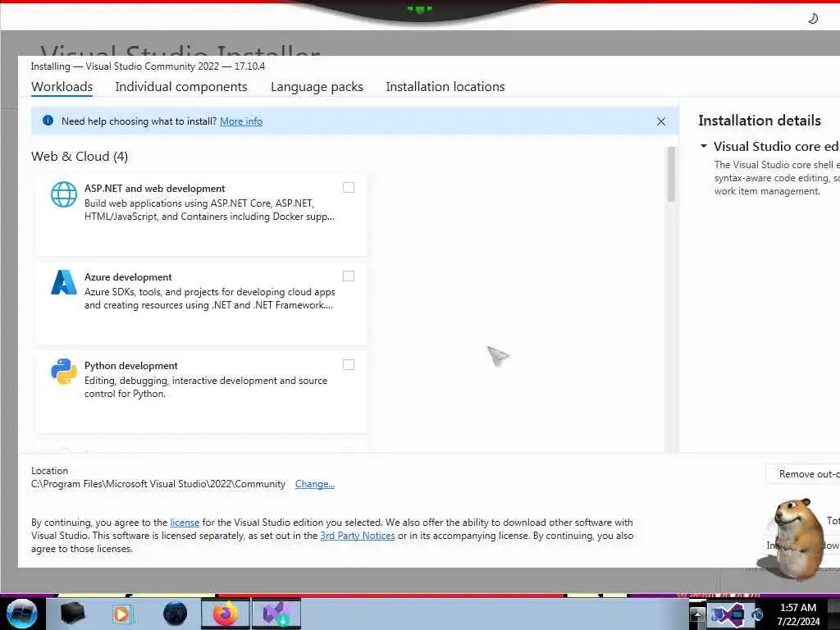
Task: Go to Language packs tab
Action: pos(317,87)
